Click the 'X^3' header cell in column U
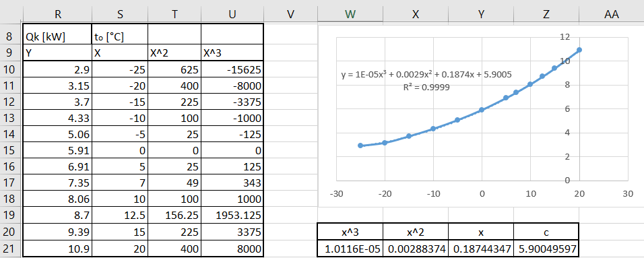 (232, 53)
